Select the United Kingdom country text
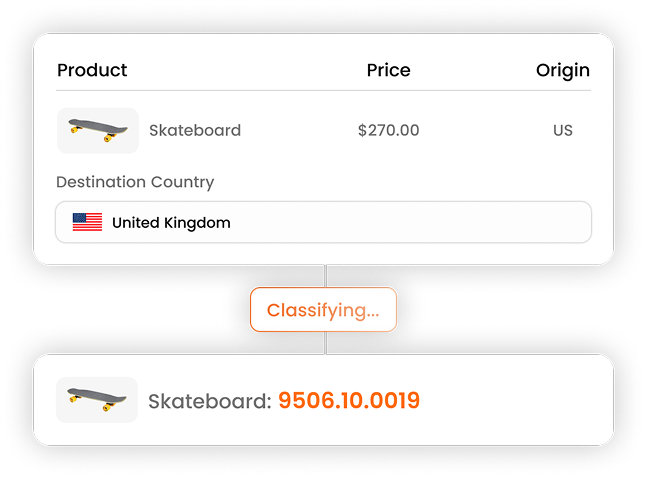The image size is (647, 479). point(171,223)
